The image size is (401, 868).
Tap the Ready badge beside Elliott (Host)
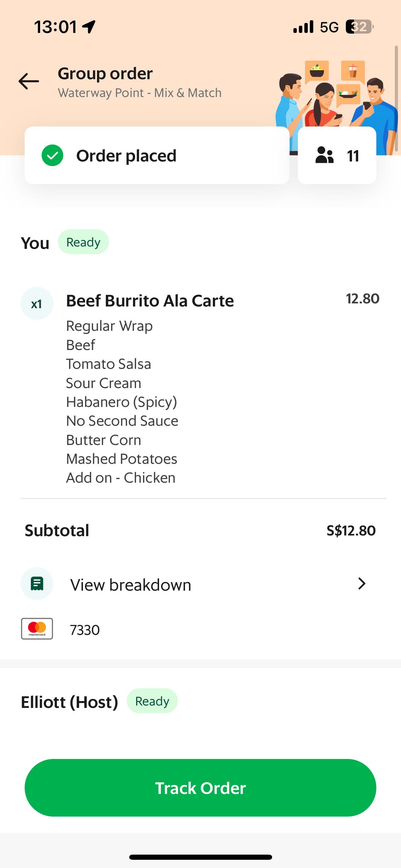(x=152, y=701)
